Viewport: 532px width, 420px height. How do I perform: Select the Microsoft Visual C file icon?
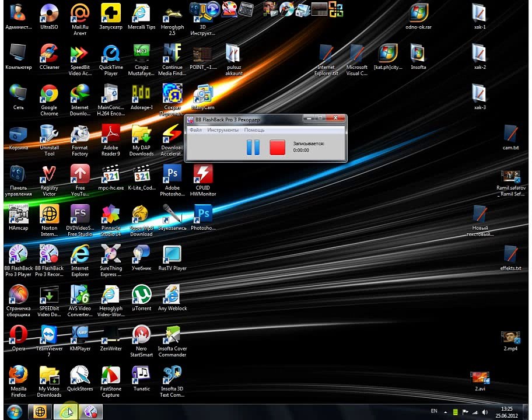click(356, 60)
